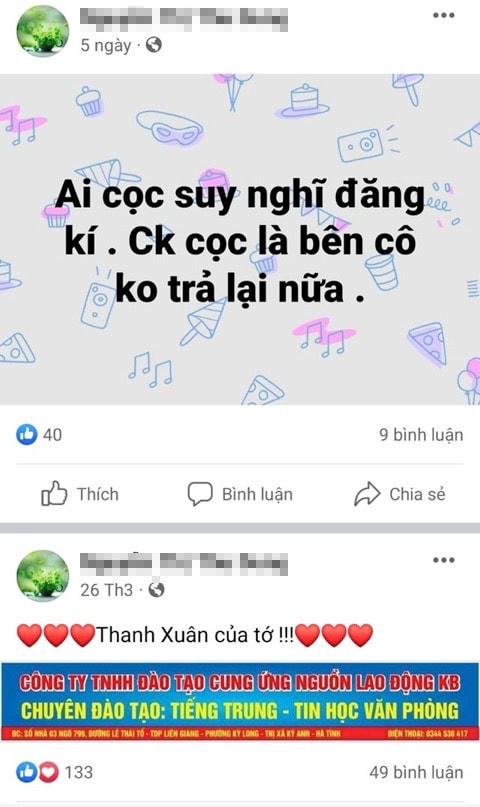The height and width of the screenshot is (807, 480).
Task: Click the thumbs-up Thích icon
Action: [x=54, y=494]
